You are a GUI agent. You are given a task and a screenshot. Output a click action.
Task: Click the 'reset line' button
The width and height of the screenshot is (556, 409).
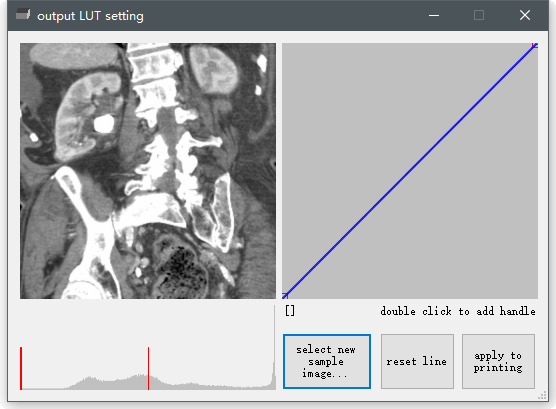pos(417,361)
